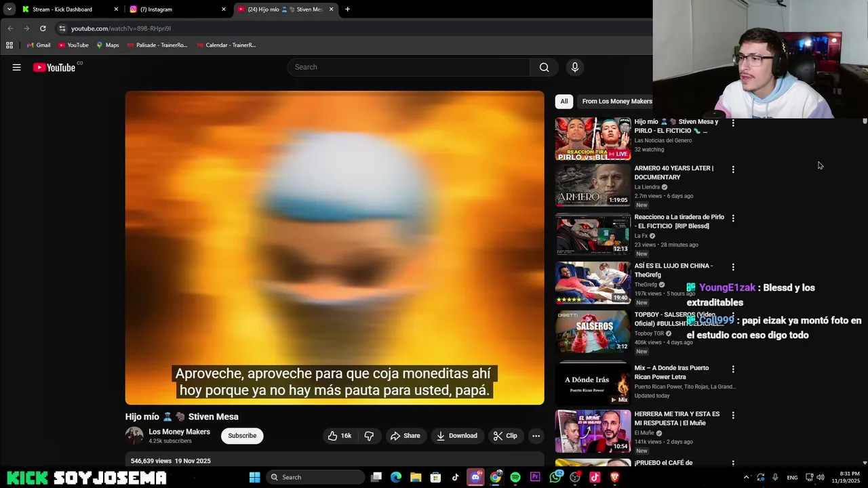Open the tab search dropdown arrow
The image size is (868, 488).
click(x=9, y=9)
